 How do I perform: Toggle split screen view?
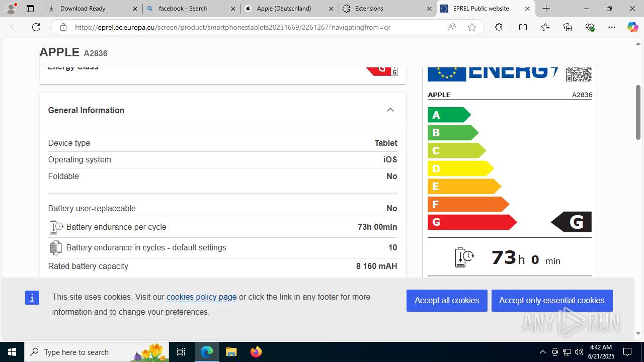(523, 27)
